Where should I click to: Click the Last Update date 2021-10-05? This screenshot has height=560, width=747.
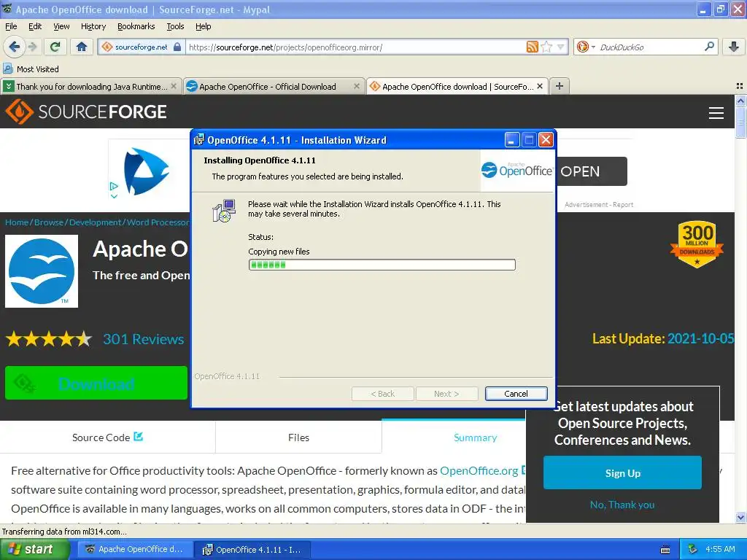pos(700,338)
